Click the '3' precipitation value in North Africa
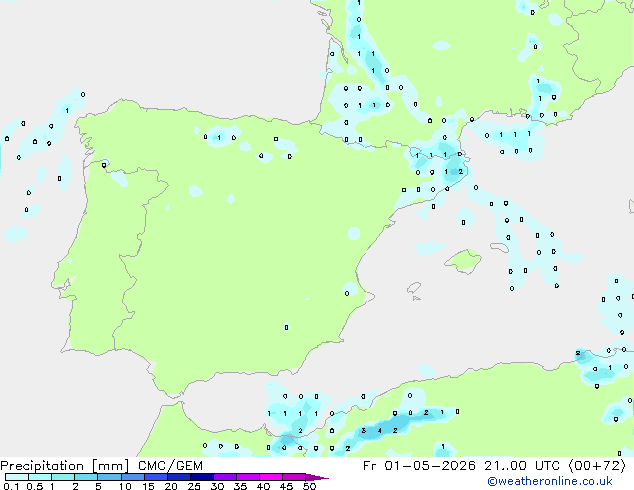This screenshot has height=490, width=634. [x=363, y=431]
